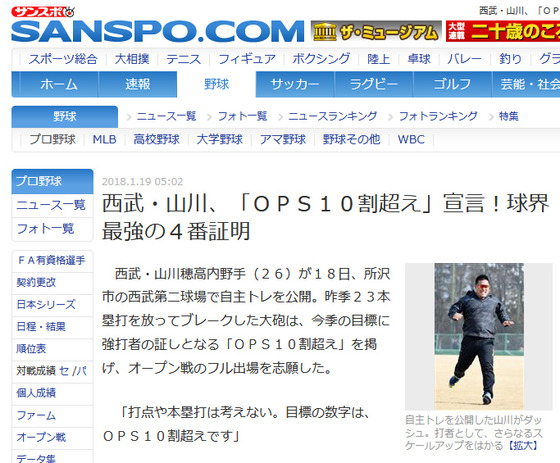Open the 特集 link

(509, 116)
